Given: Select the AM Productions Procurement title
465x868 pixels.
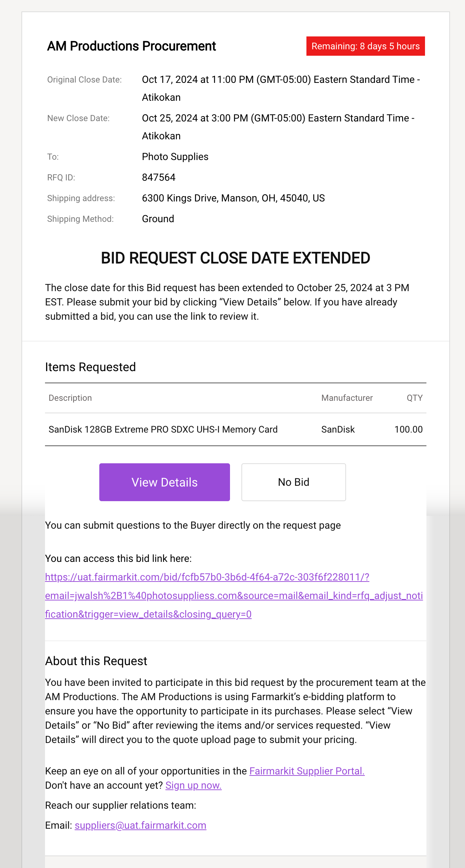Looking at the screenshot, I should [x=131, y=46].
